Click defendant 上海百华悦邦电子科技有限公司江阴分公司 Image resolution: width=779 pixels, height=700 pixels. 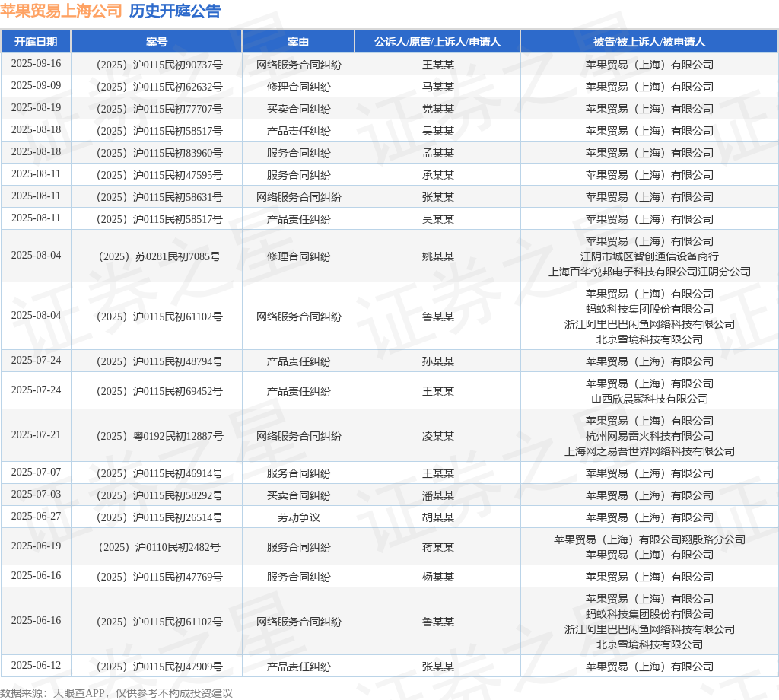[650, 272]
